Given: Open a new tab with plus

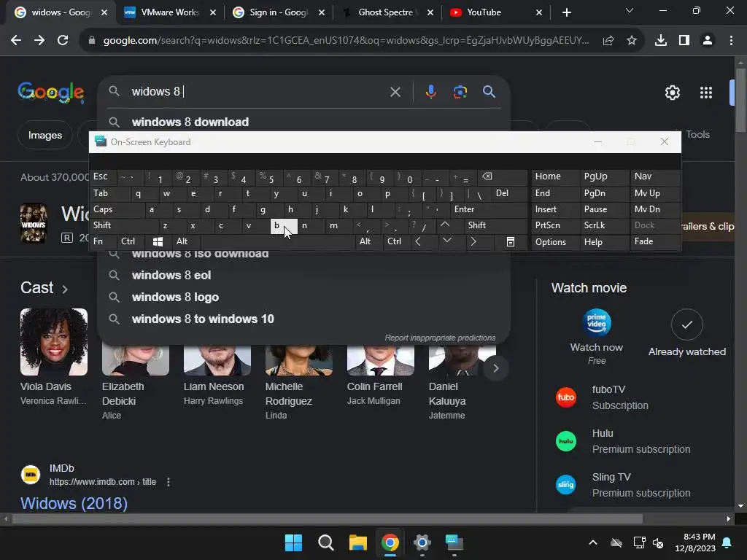Looking at the screenshot, I should (566, 12).
